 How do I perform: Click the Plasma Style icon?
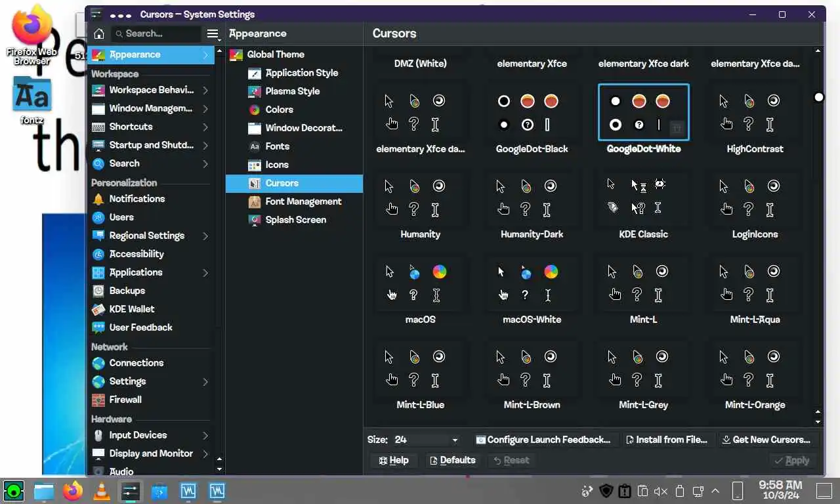point(255,91)
